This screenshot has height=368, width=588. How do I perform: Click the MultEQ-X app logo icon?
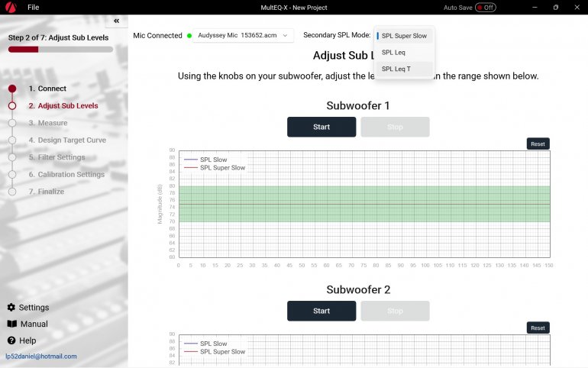pos(11,8)
